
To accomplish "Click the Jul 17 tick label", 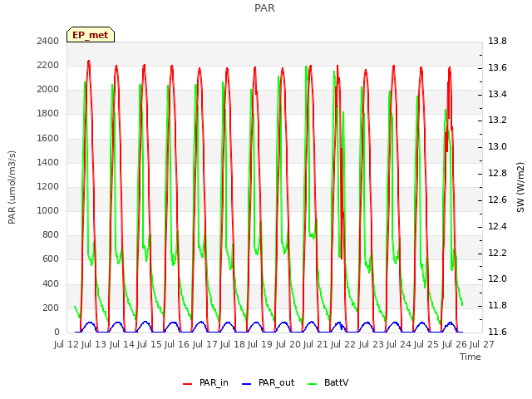I will tap(205, 344).
